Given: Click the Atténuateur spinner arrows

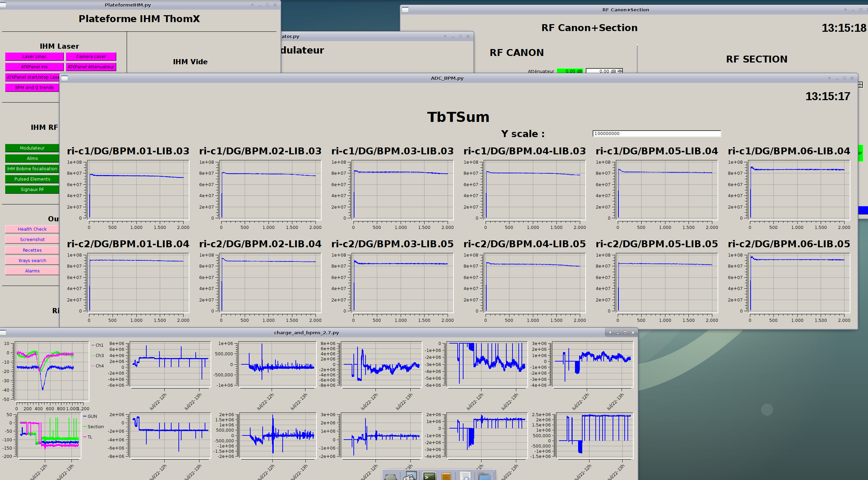Looking at the screenshot, I should (620, 71).
